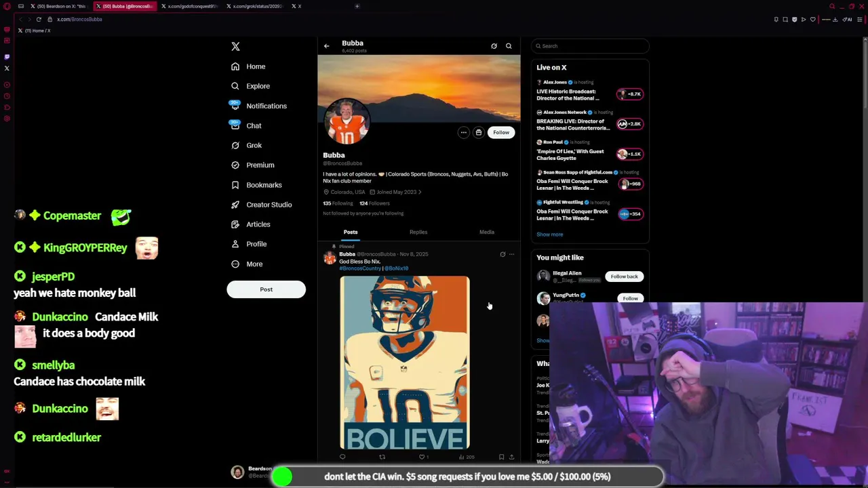Open a new browser tab with plus
Image resolution: width=868 pixels, height=488 pixels.
click(x=357, y=6)
